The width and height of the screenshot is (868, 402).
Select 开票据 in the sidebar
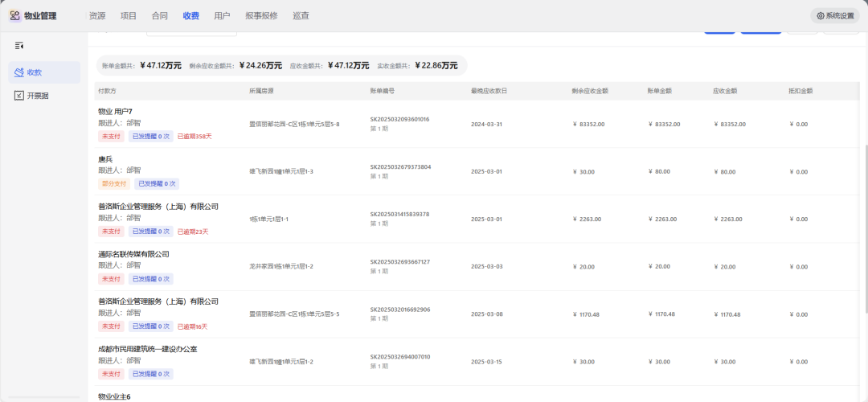point(44,96)
